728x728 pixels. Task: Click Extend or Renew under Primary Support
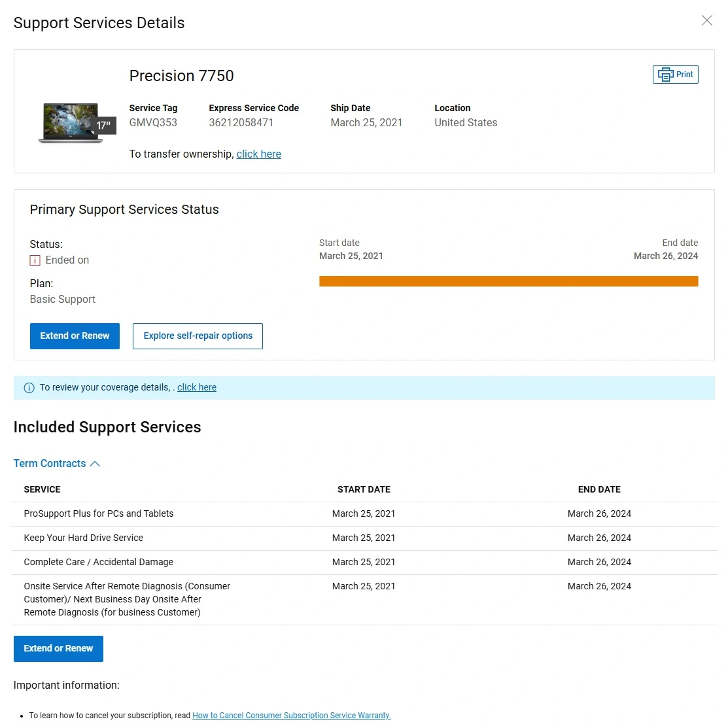coord(75,336)
